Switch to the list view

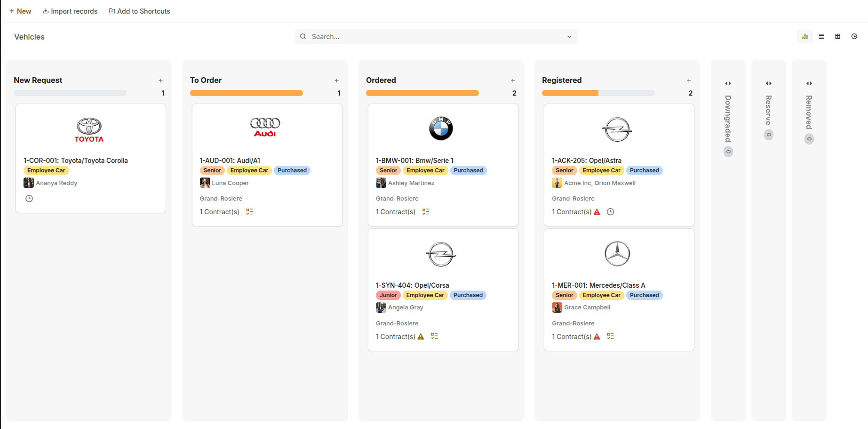pyautogui.click(x=821, y=36)
